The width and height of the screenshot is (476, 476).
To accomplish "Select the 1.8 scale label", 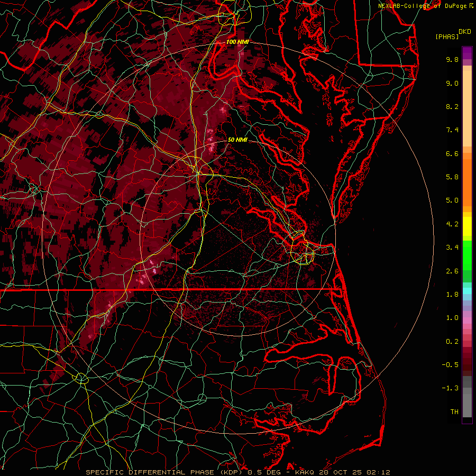I will click(452, 295).
